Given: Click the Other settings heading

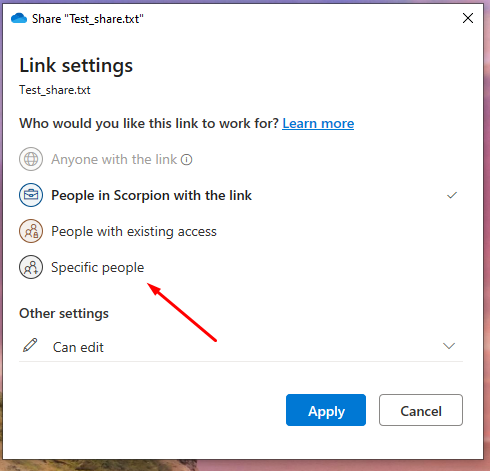Looking at the screenshot, I should click(64, 313).
